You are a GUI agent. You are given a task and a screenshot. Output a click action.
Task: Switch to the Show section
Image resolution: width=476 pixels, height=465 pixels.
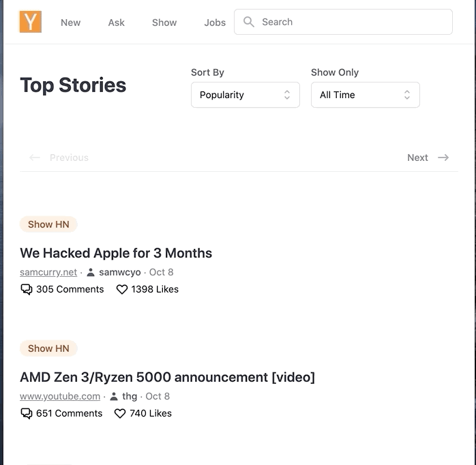tap(164, 22)
